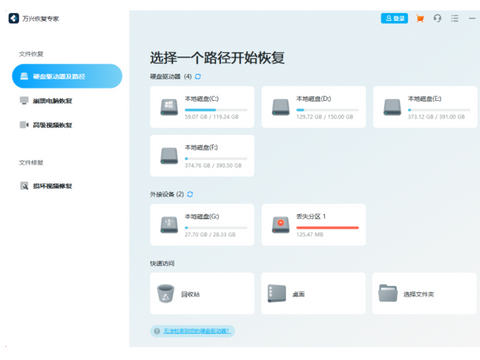Click disk G usage progress bar

click(x=216, y=228)
